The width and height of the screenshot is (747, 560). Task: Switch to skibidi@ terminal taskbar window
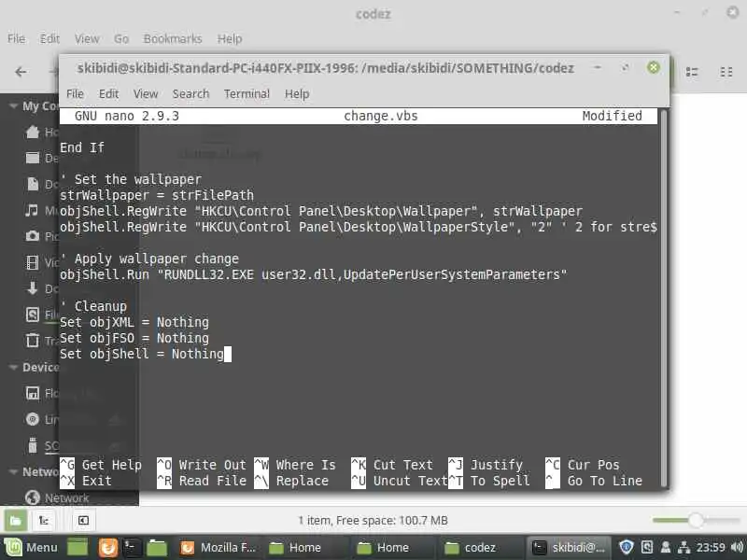[x=569, y=548]
